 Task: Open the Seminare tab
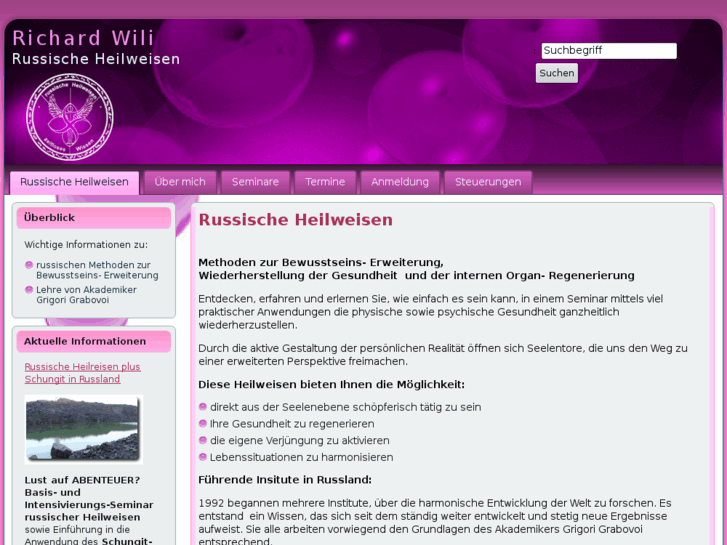click(x=255, y=182)
